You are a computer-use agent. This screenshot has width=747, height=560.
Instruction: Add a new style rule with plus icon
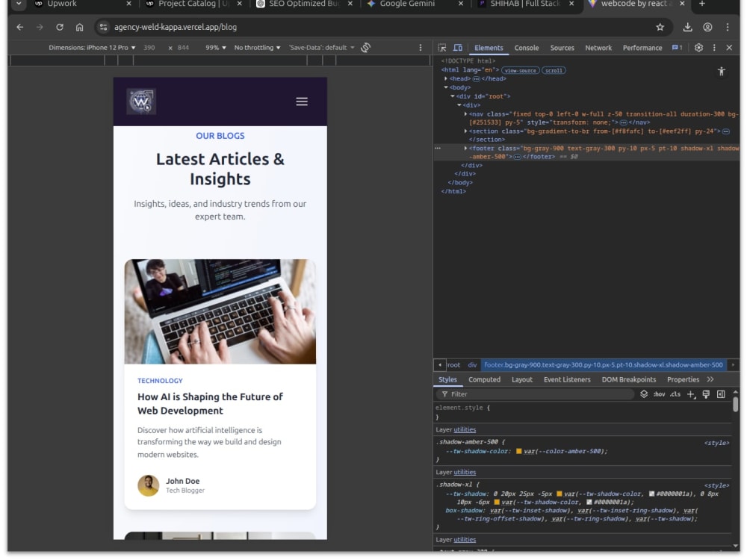click(691, 394)
